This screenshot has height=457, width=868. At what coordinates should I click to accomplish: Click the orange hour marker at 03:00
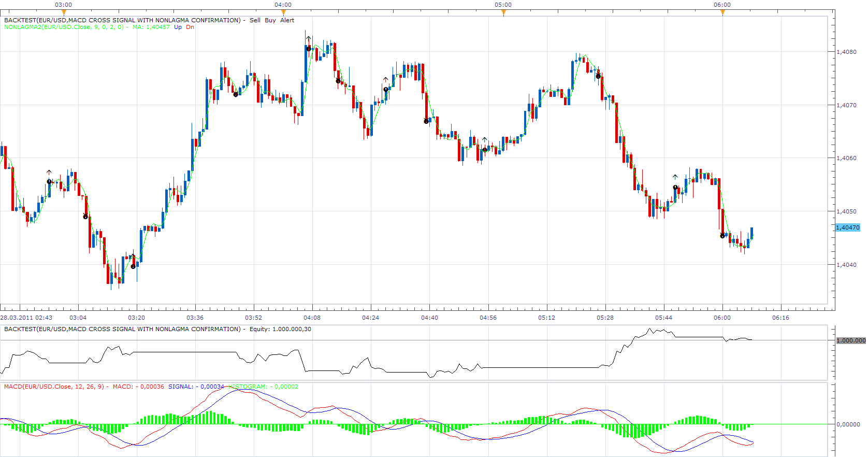click(64, 12)
